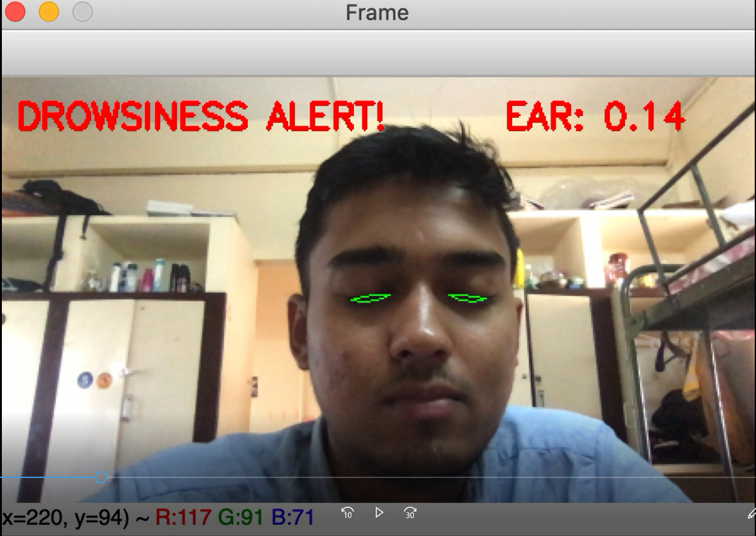The width and height of the screenshot is (756, 536).
Task: Click the "Frame" window title
Action: (x=377, y=12)
